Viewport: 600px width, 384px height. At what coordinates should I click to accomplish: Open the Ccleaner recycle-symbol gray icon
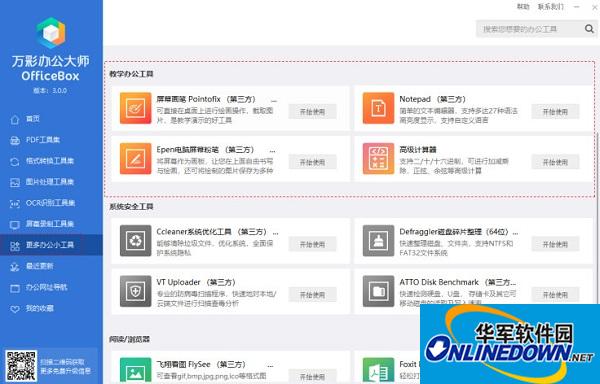135,241
